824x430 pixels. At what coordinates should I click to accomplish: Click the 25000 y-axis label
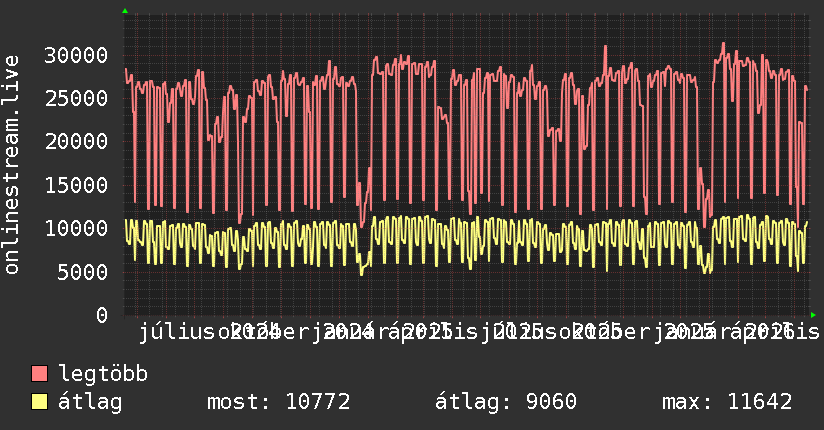click(76, 98)
